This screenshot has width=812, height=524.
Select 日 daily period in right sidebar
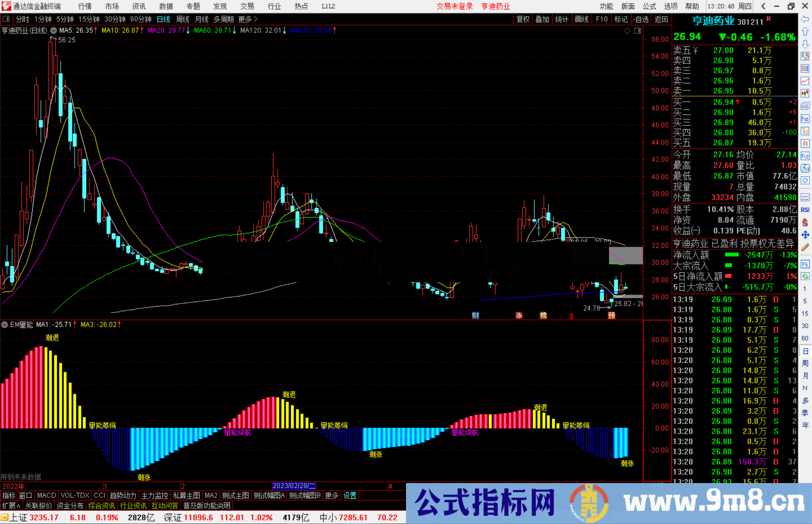[x=805, y=351]
